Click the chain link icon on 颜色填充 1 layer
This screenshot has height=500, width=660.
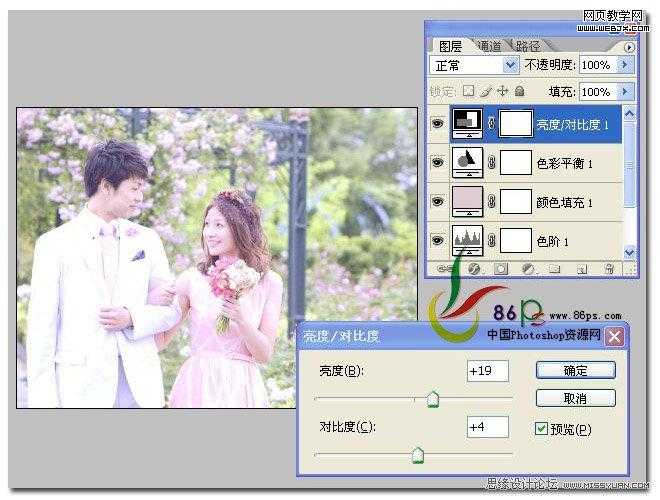pos(491,201)
